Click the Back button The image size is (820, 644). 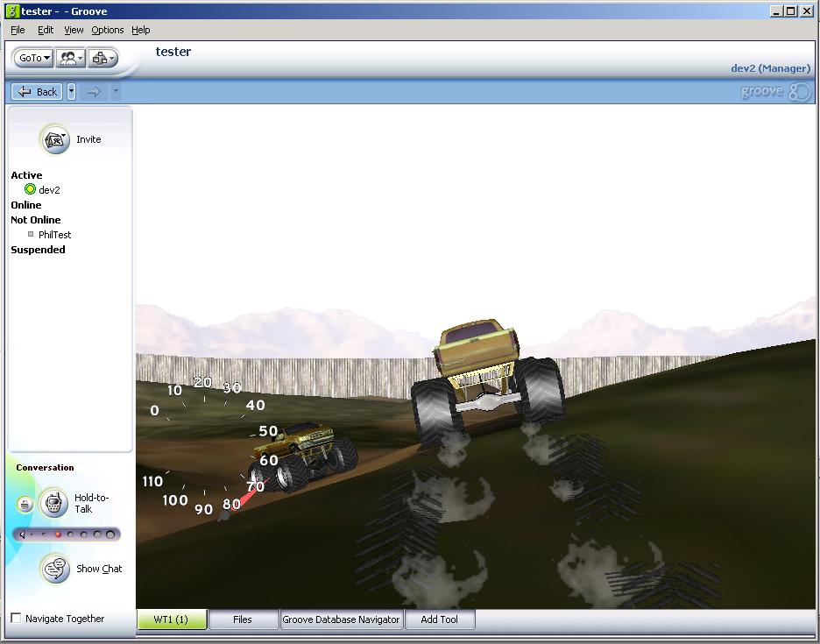coord(38,92)
